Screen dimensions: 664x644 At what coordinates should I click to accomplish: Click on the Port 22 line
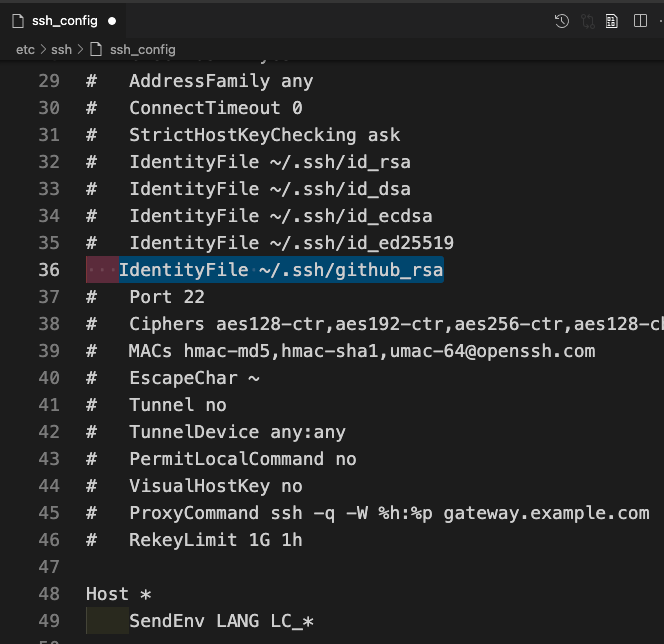[x=166, y=297]
